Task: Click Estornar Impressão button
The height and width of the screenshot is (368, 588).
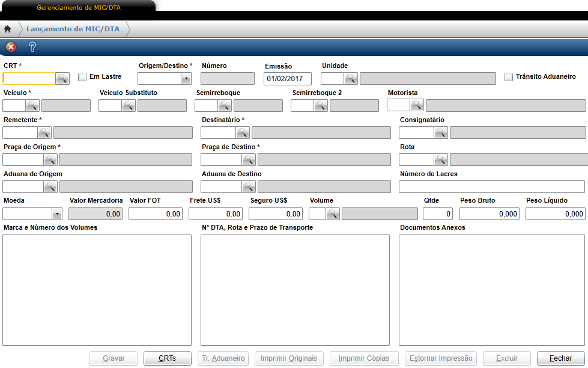Action: click(x=441, y=358)
